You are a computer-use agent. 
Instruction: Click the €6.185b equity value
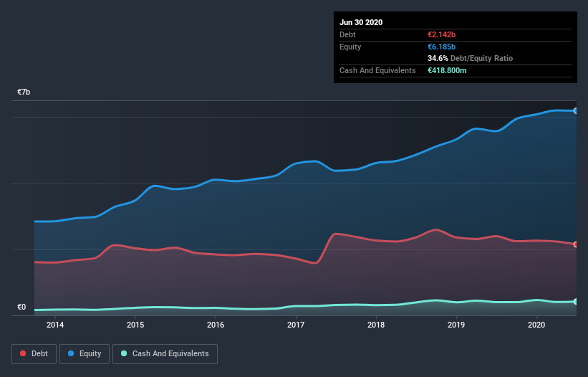[441, 47]
